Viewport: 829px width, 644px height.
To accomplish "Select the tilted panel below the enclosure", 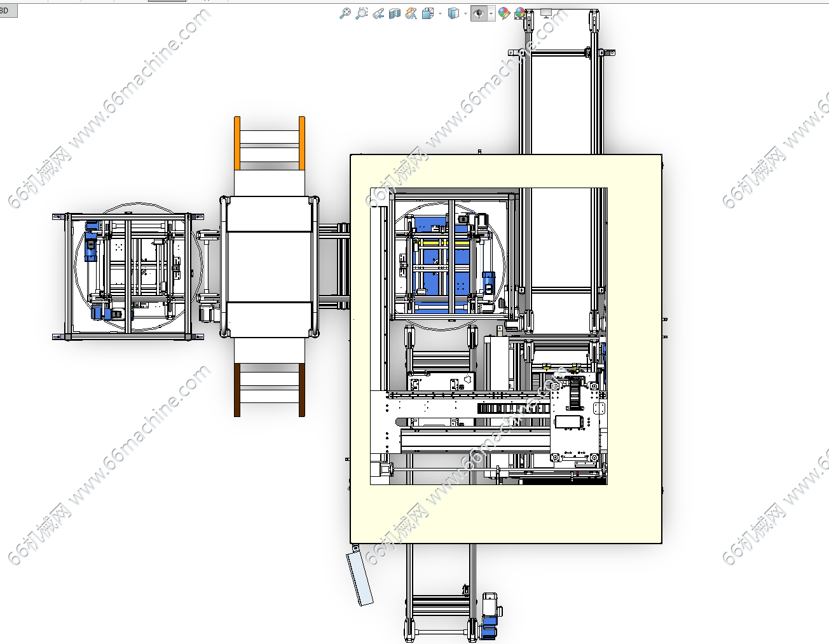I will 360,577.
